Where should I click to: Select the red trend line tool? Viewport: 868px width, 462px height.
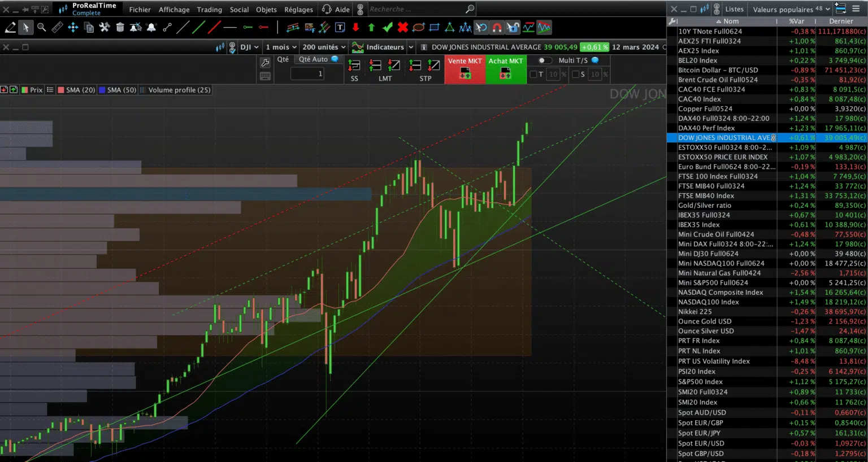coord(214,27)
